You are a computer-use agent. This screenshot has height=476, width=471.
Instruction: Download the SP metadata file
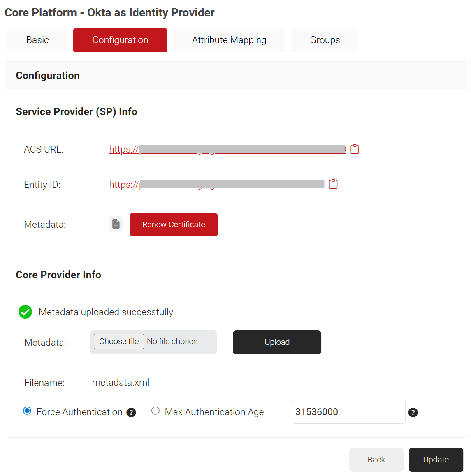pyautogui.click(x=116, y=224)
